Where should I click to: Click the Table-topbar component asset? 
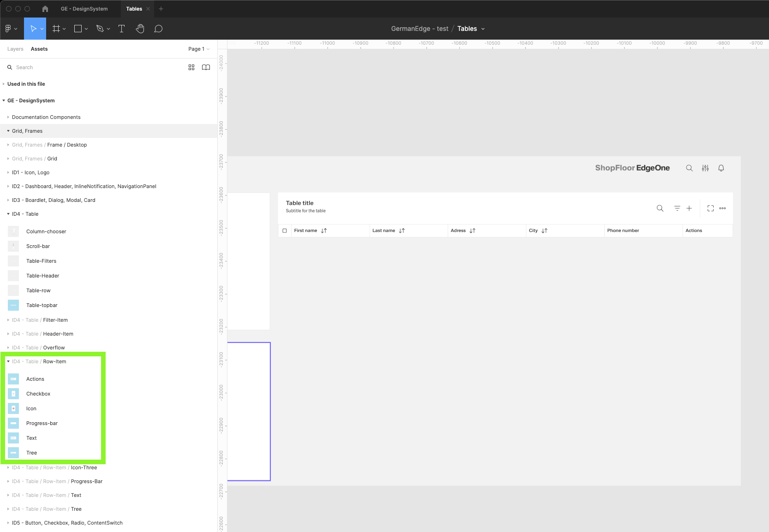tap(42, 305)
